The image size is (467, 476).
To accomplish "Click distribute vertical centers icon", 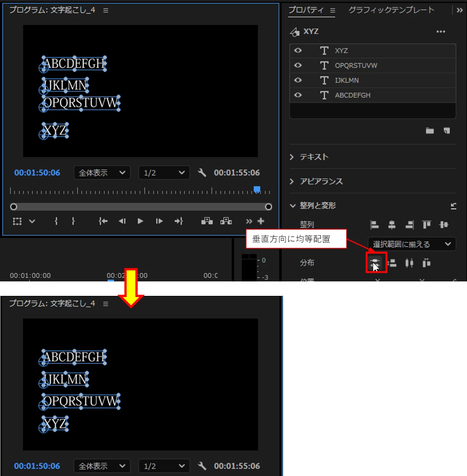I will (375, 263).
